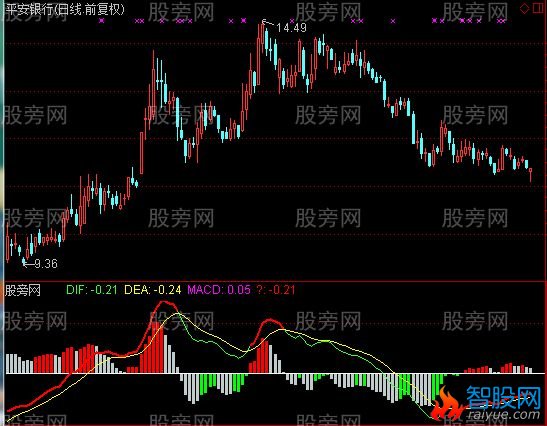
Task: Click the red diamond icon at top-right
Action: [x=524, y=8]
